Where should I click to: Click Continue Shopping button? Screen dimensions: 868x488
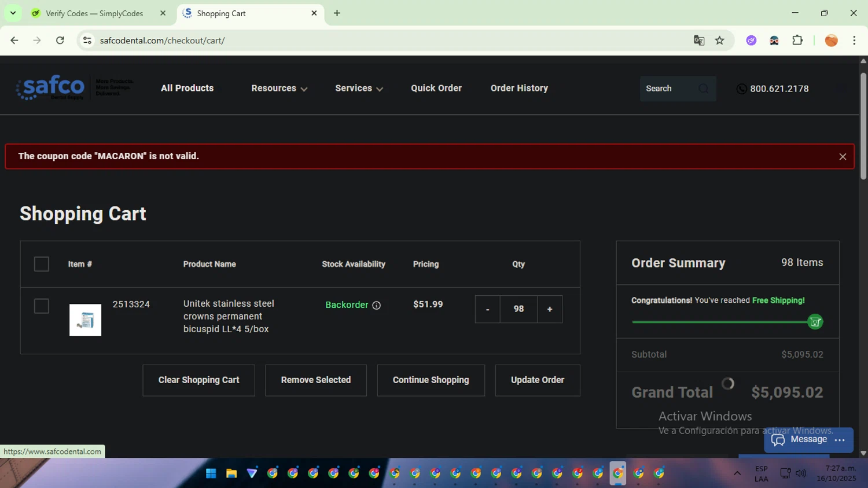pos(431,380)
